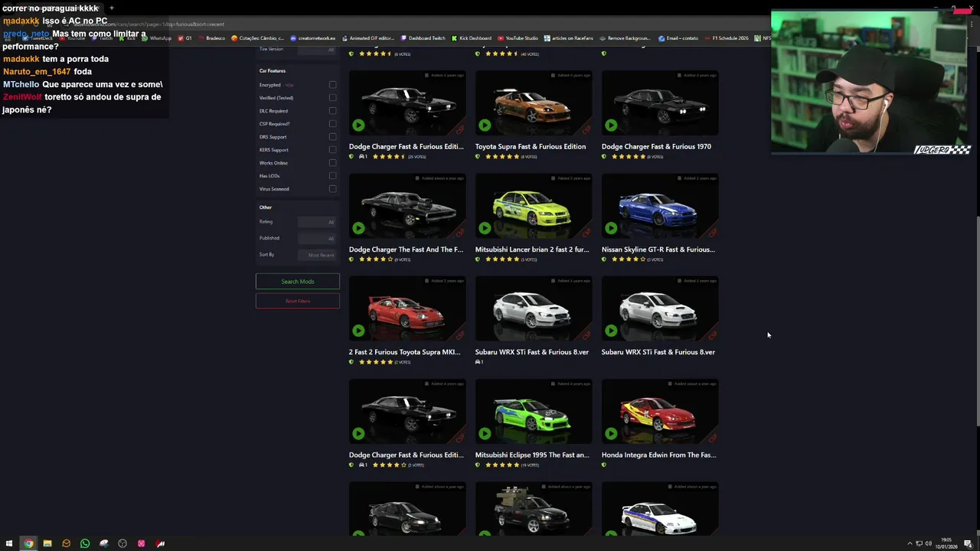The height and width of the screenshot is (551, 980).
Task: Click the Search Mods button
Action: (x=298, y=282)
